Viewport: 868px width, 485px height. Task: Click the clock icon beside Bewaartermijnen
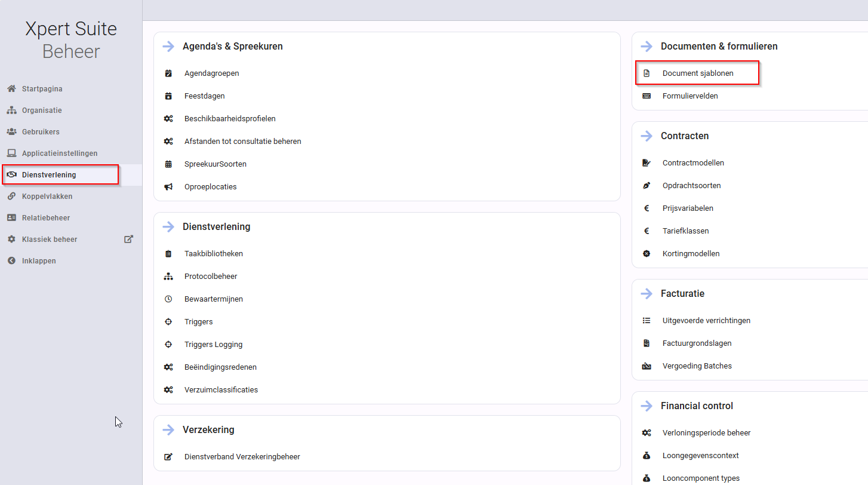[x=168, y=299]
